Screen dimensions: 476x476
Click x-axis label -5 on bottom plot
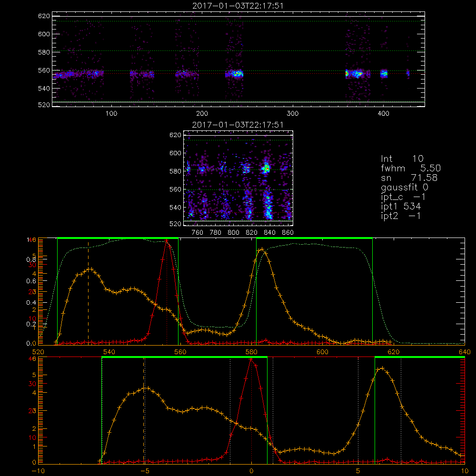coord(145,471)
